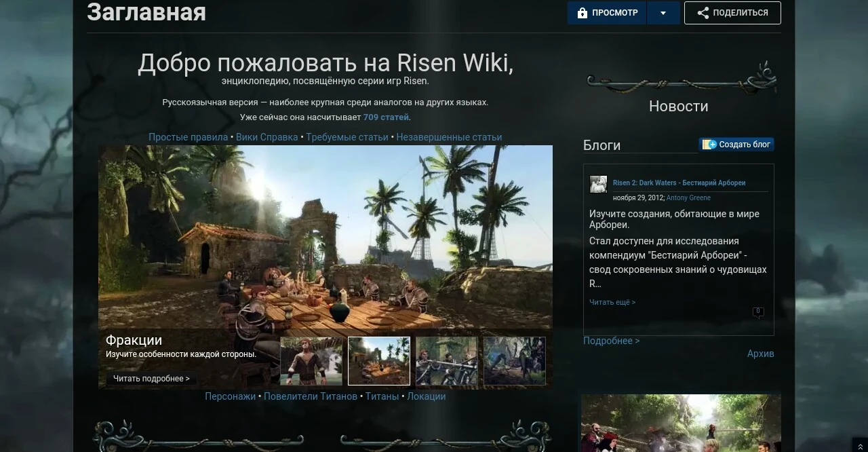Open the Архив link
Viewport: 868px width, 452px height.
(760, 354)
